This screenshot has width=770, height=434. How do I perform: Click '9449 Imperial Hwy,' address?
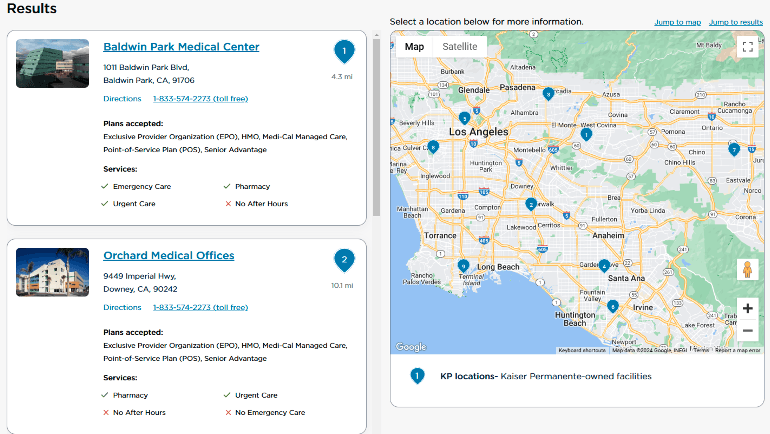click(139, 276)
